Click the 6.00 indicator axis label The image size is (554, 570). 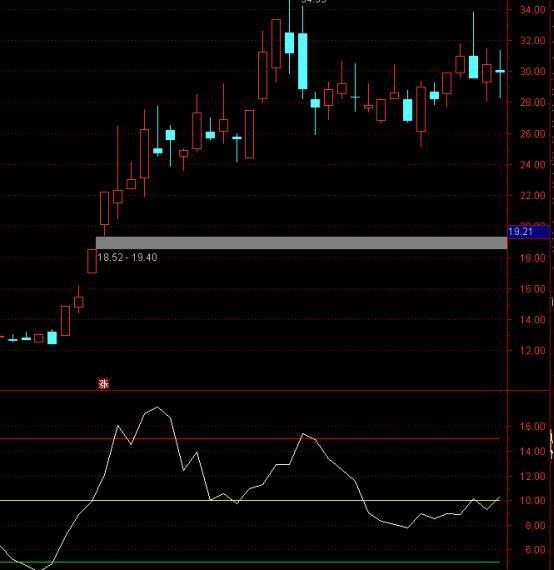click(x=535, y=550)
